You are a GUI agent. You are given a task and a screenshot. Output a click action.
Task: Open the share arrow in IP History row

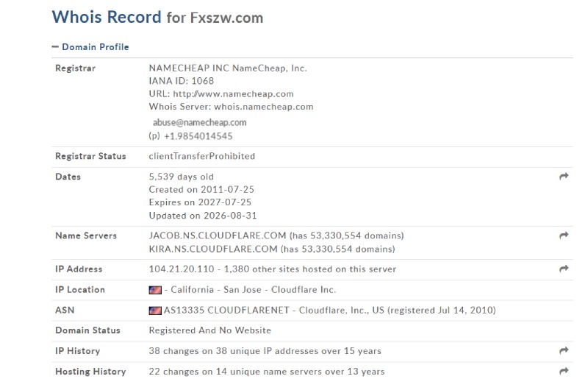[564, 350]
